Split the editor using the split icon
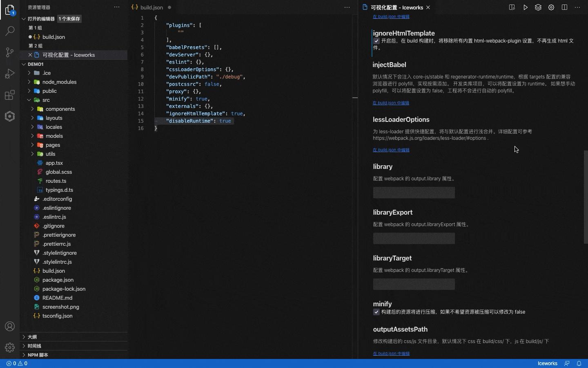 pos(565,7)
